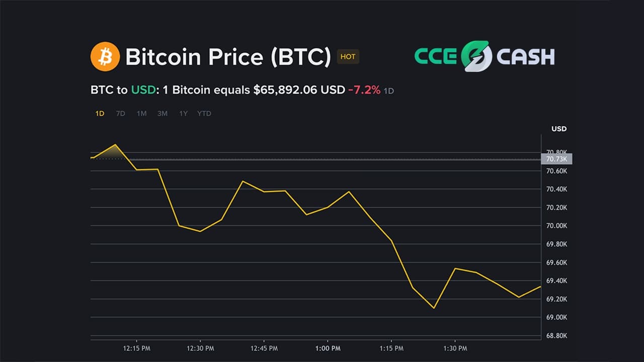Show the 3M price range

[x=162, y=114]
